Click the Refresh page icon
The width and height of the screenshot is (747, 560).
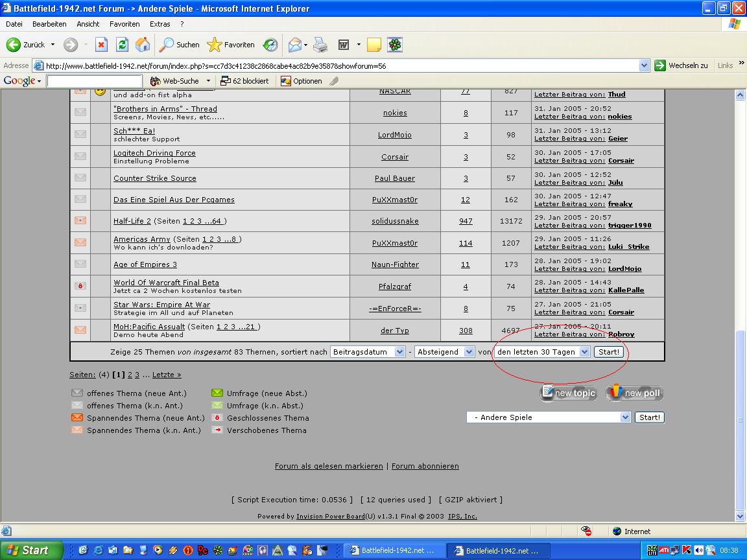pos(122,45)
